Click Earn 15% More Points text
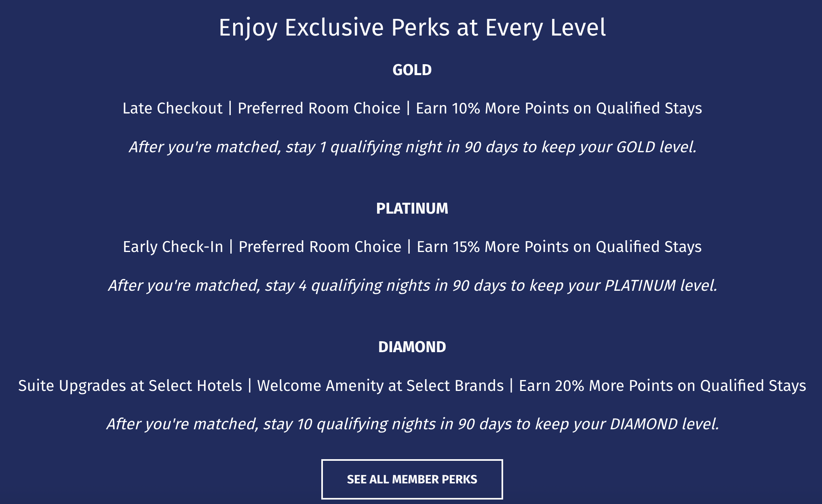Image resolution: width=822 pixels, height=504 pixels. click(x=559, y=247)
